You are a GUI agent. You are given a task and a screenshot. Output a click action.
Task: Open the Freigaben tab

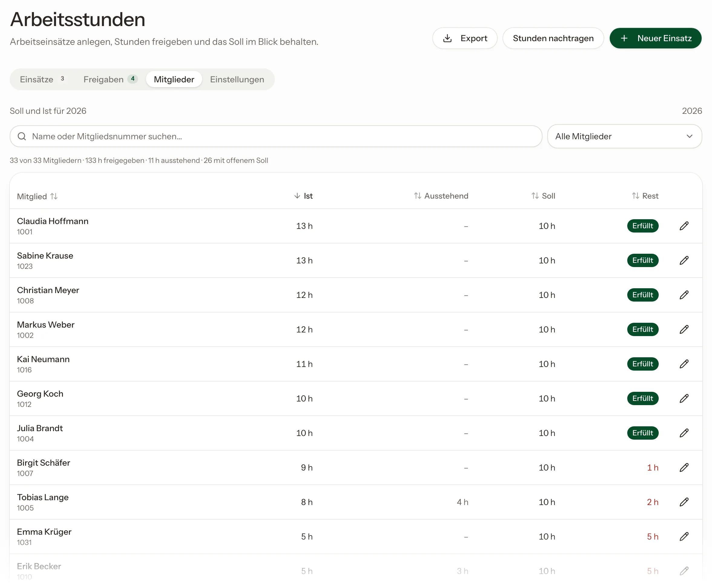coord(110,80)
